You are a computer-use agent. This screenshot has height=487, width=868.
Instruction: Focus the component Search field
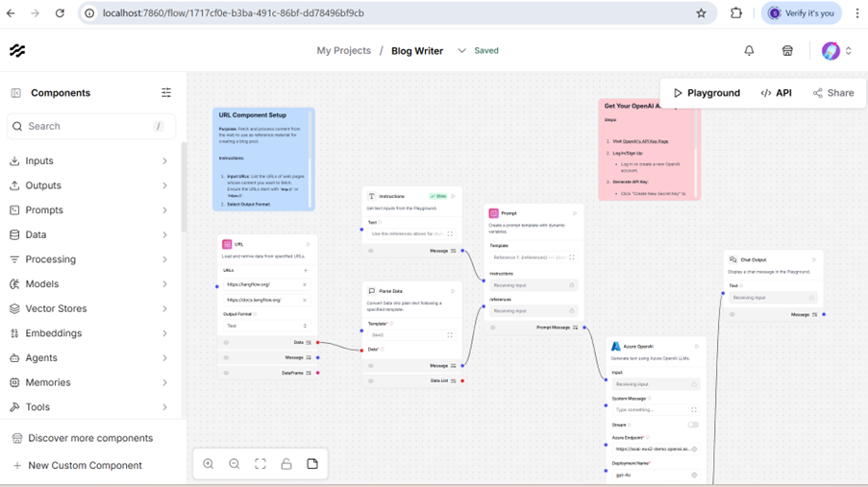[91, 126]
